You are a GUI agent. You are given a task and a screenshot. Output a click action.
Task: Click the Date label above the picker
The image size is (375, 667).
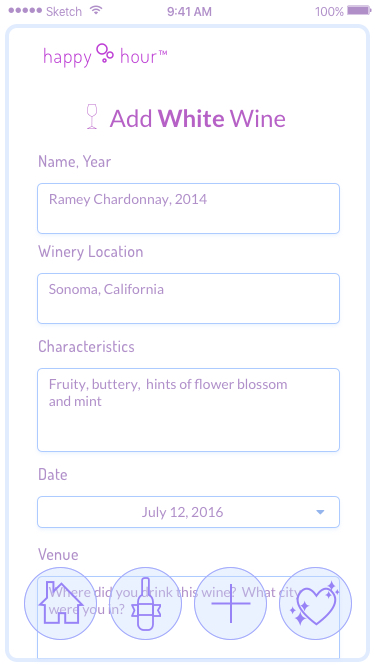point(53,474)
